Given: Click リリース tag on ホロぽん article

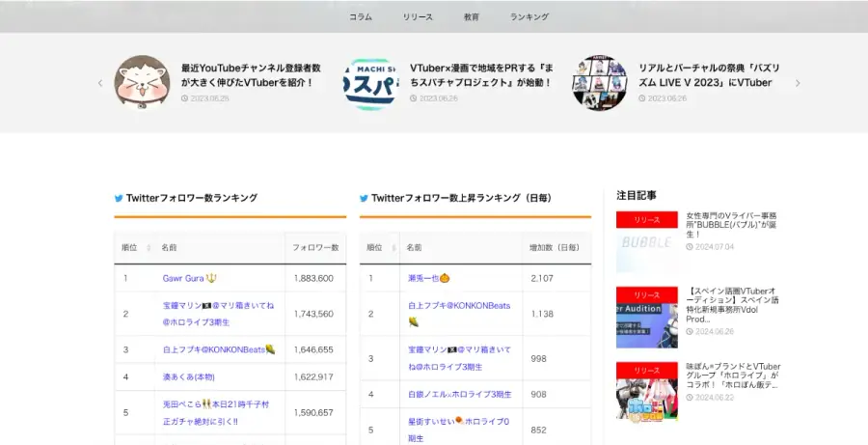Looking at the screenshot, I should pos(647,370).
